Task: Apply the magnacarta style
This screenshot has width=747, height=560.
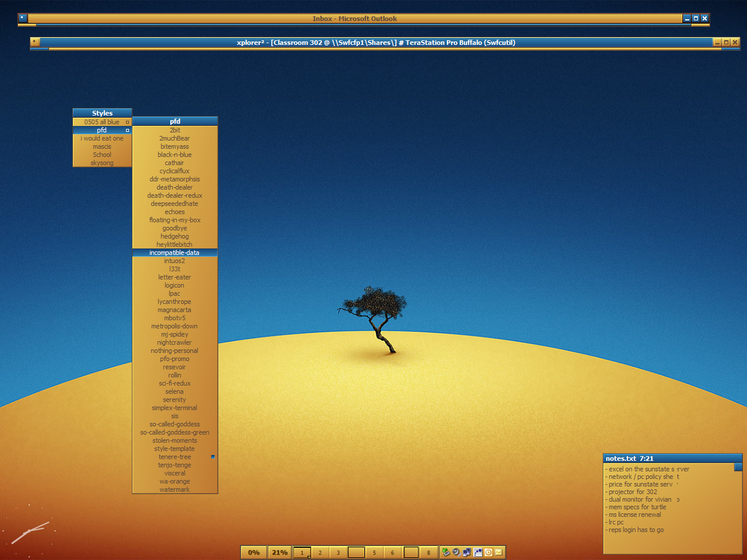Action: tap(175, 310)
